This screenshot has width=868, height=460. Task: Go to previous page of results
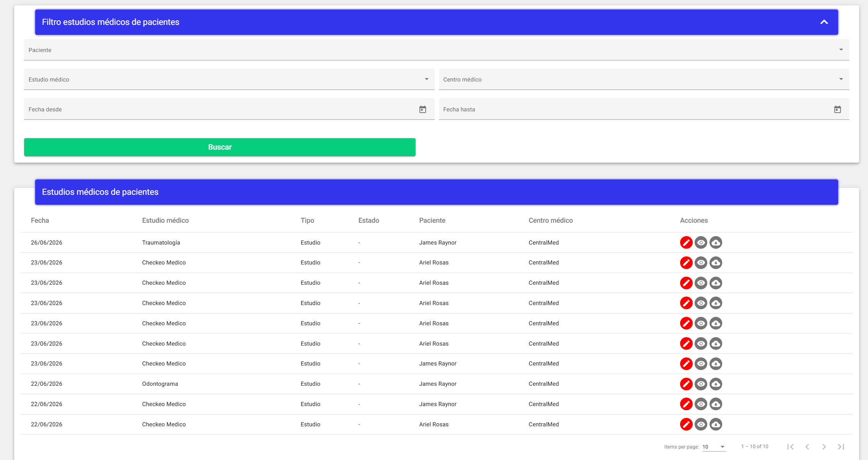[807, 447]
